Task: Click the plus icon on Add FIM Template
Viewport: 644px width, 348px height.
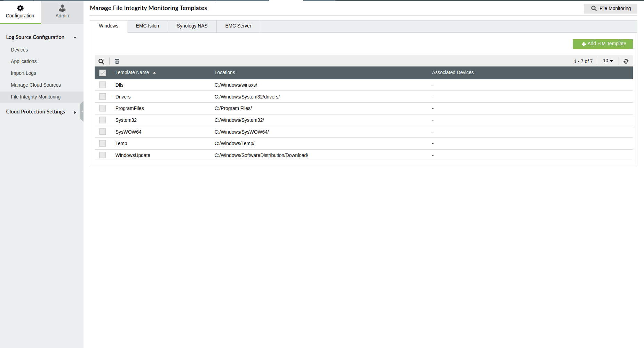Action: pos(584,44)
